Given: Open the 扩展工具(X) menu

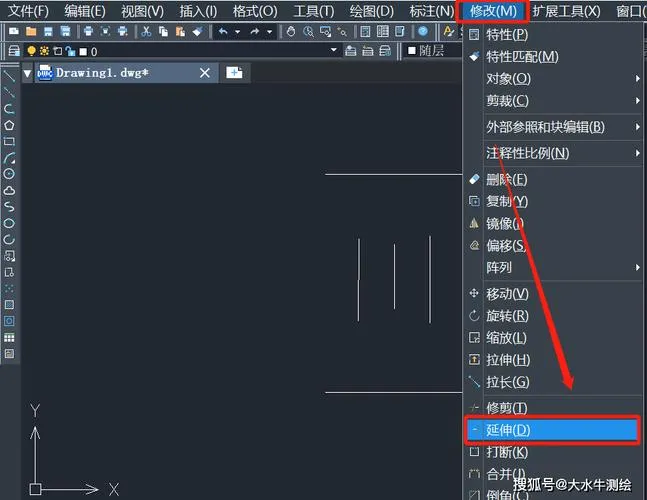Looking at the screenshot, I should coord(567,11).
